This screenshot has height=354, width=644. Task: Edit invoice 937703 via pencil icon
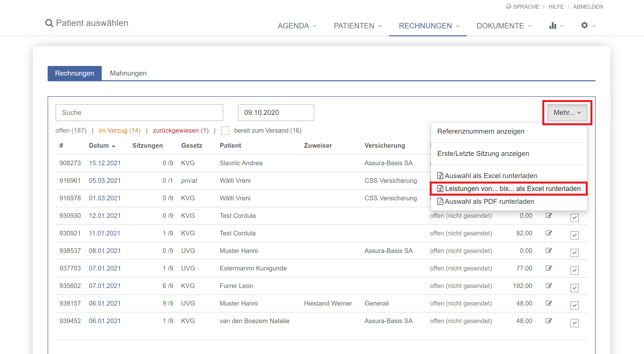coord(549,268)
